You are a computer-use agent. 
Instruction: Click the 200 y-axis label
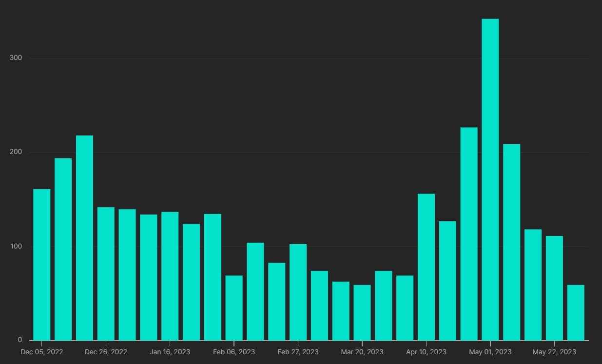[16, 152]
